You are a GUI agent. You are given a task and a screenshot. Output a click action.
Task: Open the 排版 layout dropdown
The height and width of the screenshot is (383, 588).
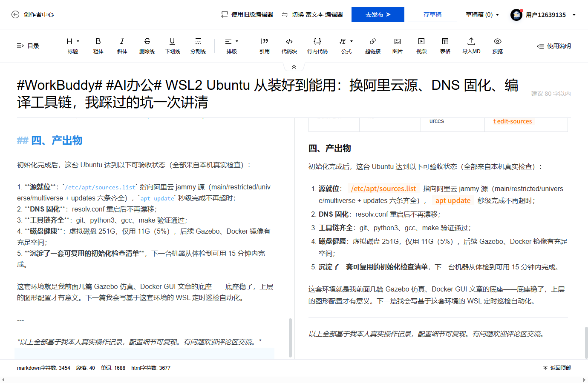(232, 46)
